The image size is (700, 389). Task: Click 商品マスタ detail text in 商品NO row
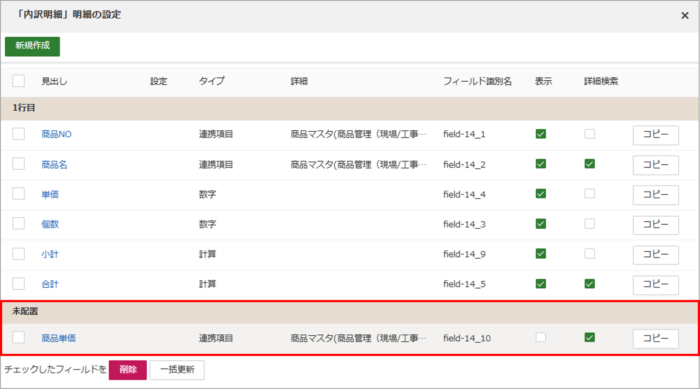point(358,134)
